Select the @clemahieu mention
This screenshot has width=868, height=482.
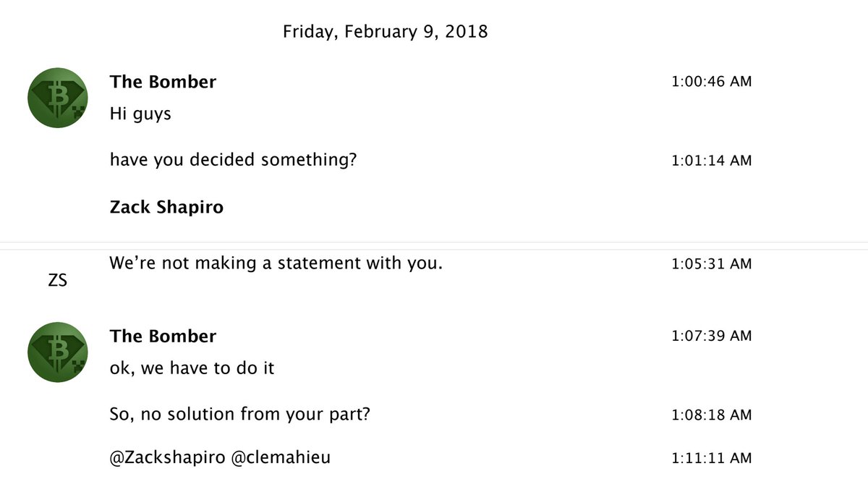tap(274, 457)
